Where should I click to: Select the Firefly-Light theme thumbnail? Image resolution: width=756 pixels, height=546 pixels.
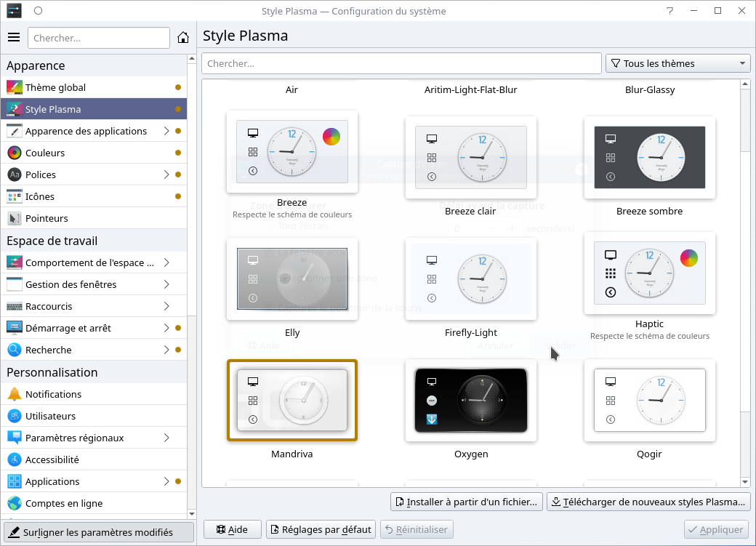click(471, 278)
